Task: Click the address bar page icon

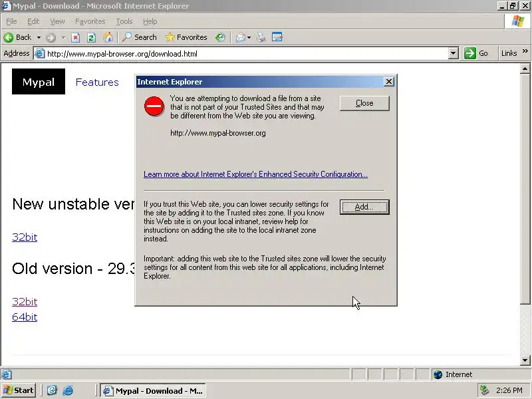Action: pyautogui.click(x=40, y=54)
